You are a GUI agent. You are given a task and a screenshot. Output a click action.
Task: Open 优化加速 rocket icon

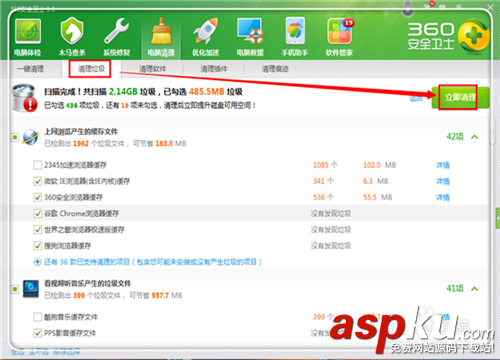click(x=205, y=31)
